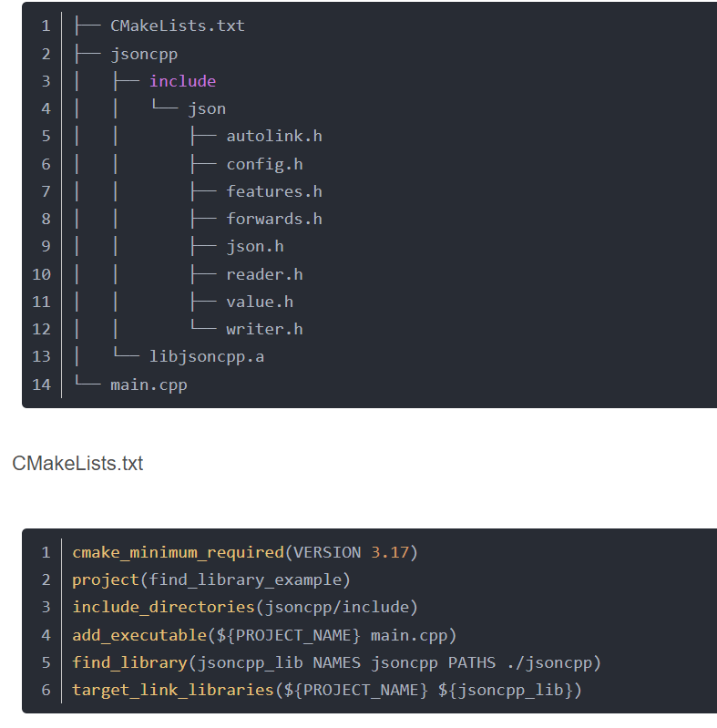Click the json.h file entry

coord(254,246)
